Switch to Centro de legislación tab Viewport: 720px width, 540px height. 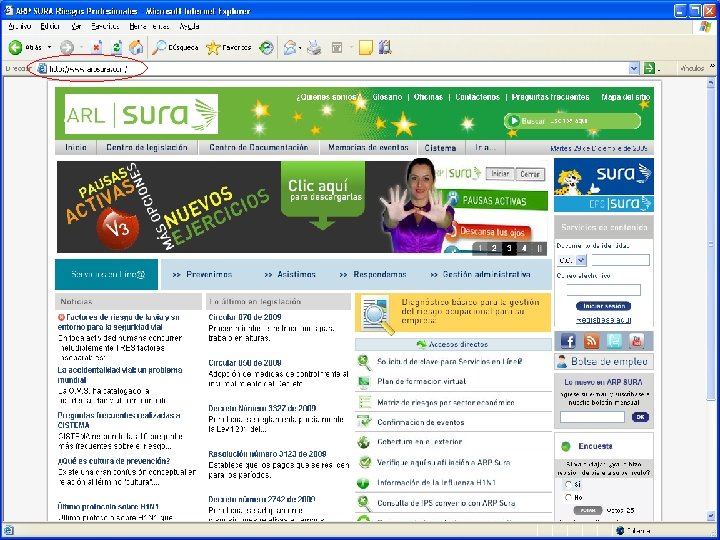(x=147, y=147)
